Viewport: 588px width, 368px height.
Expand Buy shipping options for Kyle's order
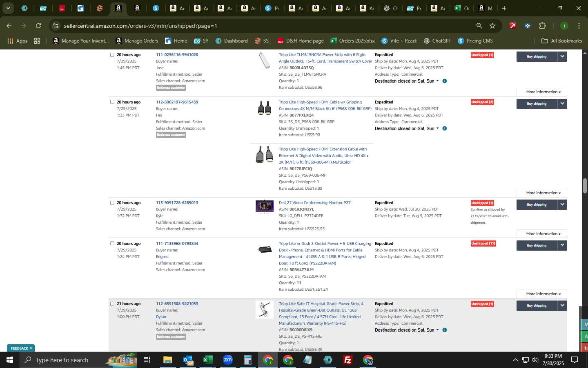point(562,204)
